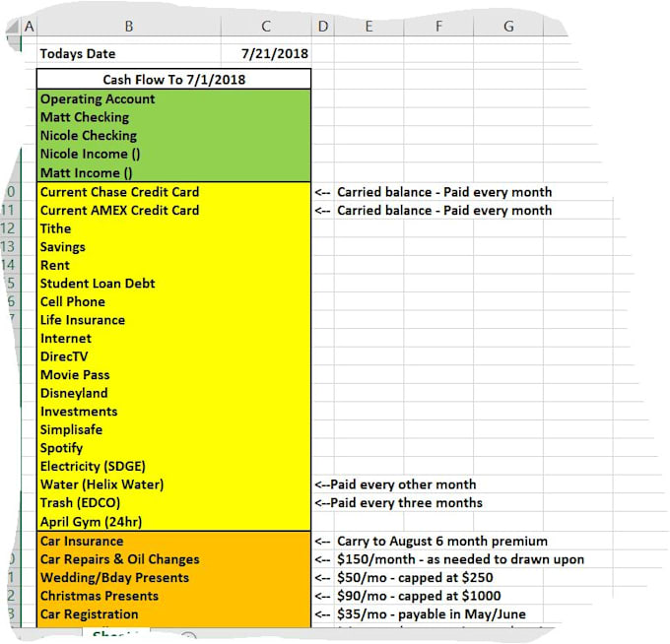Select column G header

pyautogui.click(x=508, y=27)
